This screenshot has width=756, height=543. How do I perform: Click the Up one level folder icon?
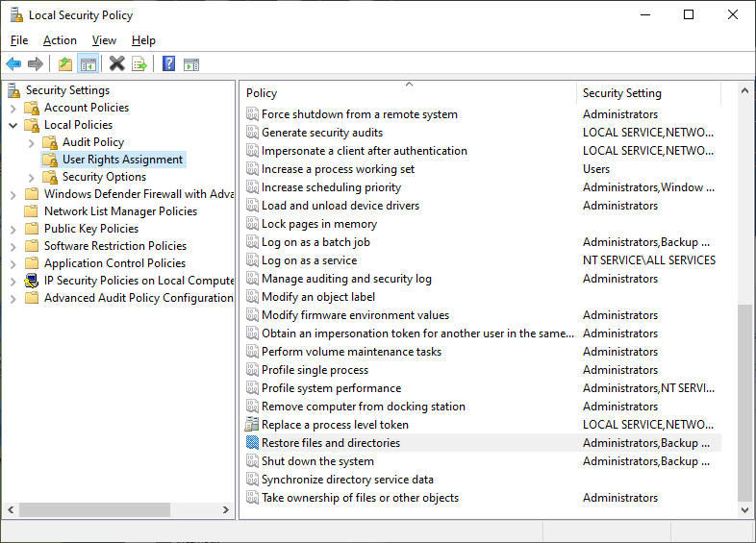click(65, 64)
